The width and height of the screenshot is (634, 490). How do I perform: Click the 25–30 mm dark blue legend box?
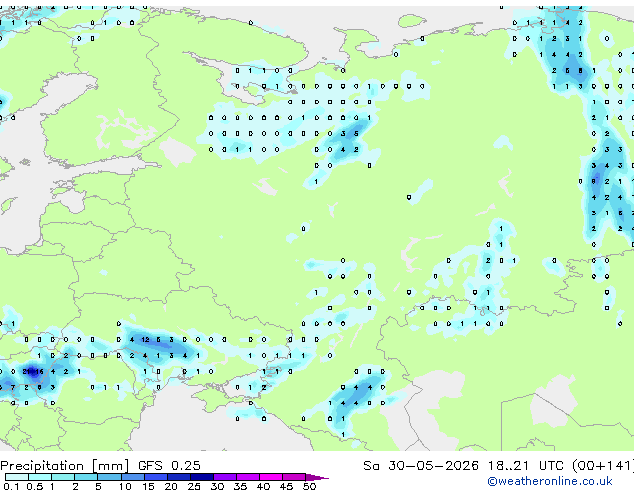tap(202, 477)
